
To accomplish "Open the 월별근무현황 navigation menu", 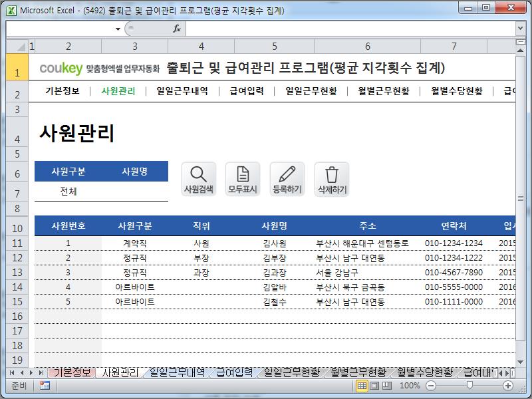I will [x=384, y=91].
